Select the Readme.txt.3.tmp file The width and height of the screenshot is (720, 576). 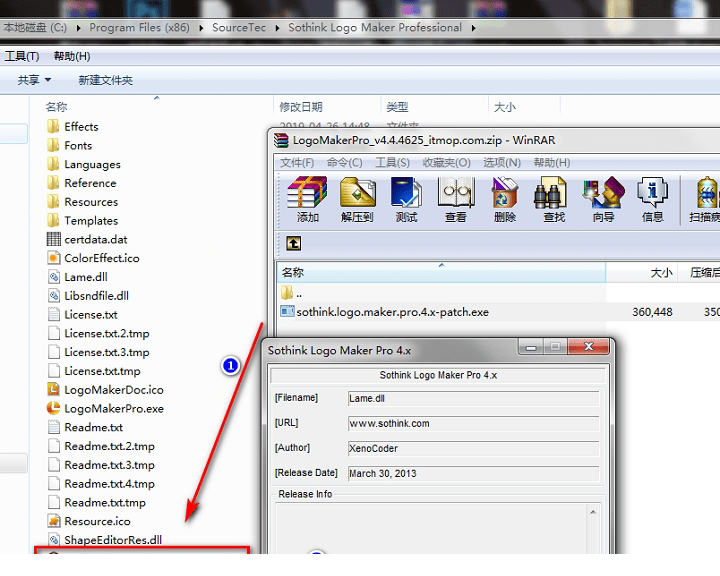(x=101, y=465)
